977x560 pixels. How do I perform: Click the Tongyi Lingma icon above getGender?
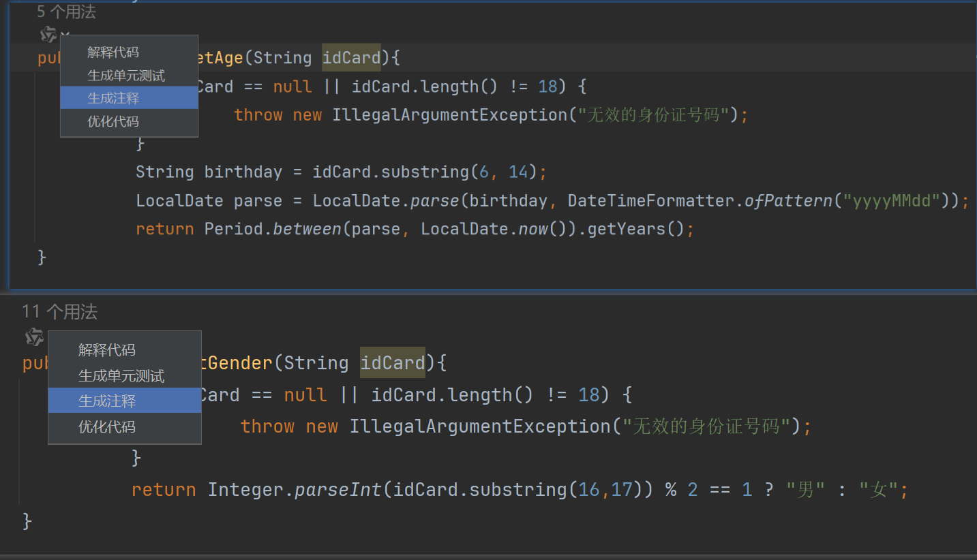34,337
